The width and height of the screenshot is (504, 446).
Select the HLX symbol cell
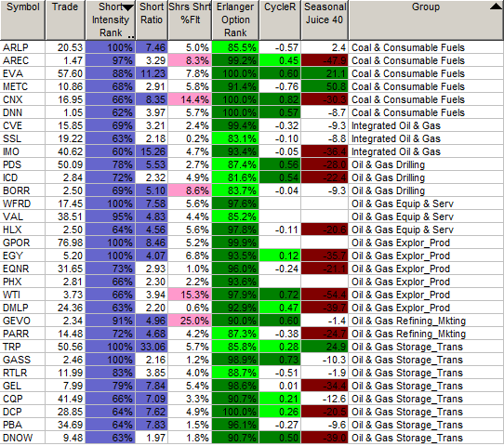pyautogui.click(x=22, y=230)
